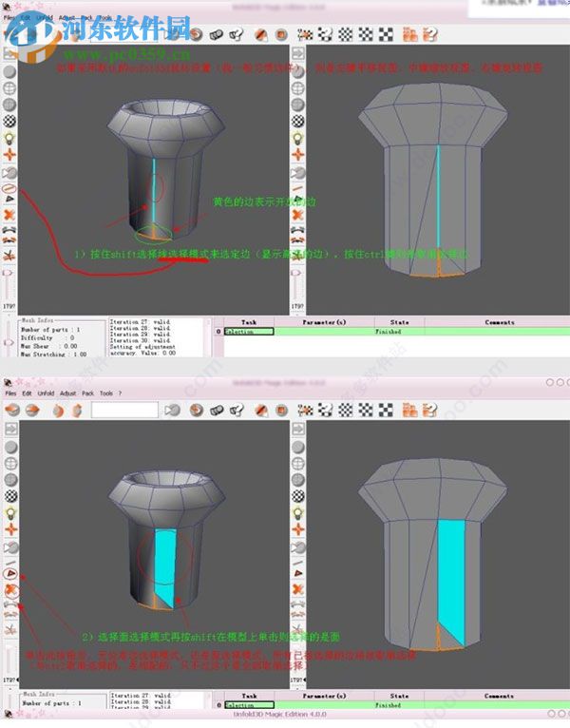Toggle checker sphere in UV view sidebar, cyan-face window
The width and height of the screenshot is (570, 728).
click(298, 496)
